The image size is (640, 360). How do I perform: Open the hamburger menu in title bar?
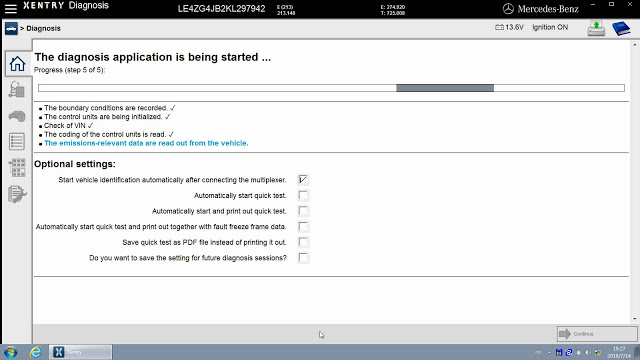click(x=10, y=8)
